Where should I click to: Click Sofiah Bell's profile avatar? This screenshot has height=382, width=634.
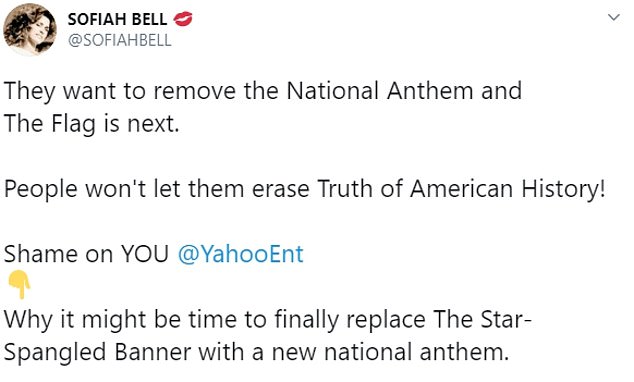click(x=30, y=30)
